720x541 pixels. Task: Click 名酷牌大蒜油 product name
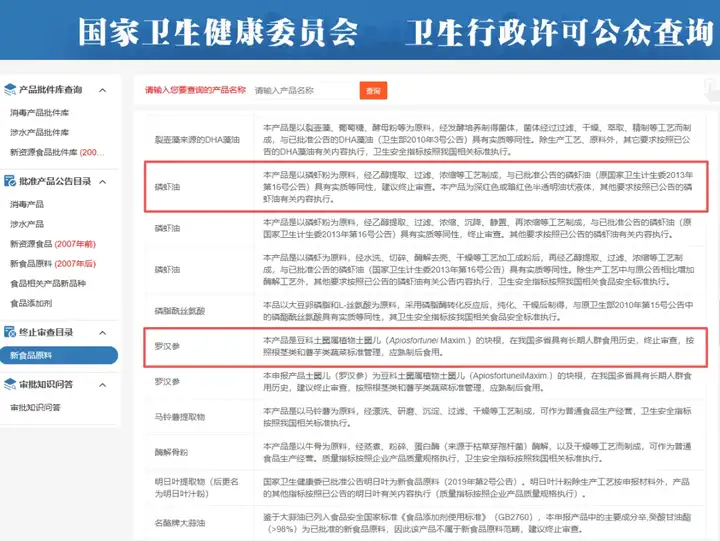click(180, 523)
